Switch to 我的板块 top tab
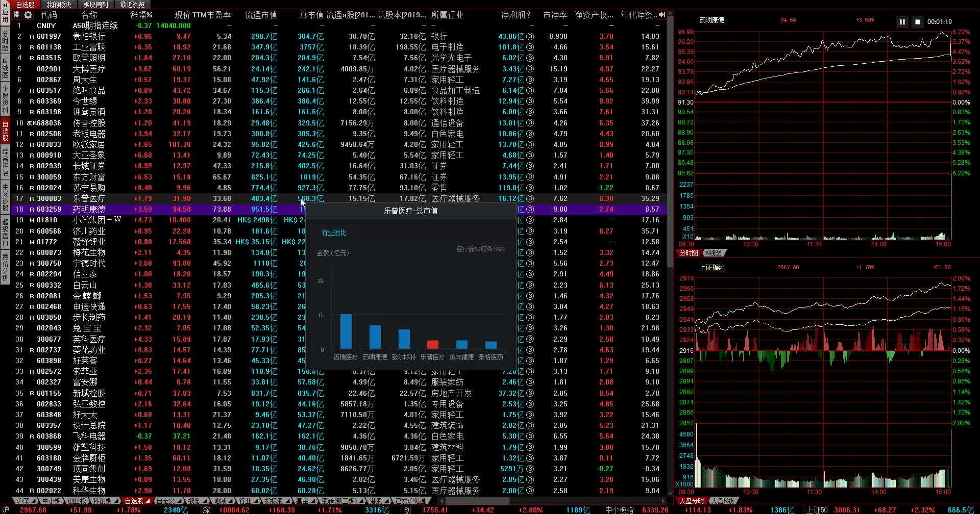The height and width of the screenshot is (514, 980). [59, 5]
